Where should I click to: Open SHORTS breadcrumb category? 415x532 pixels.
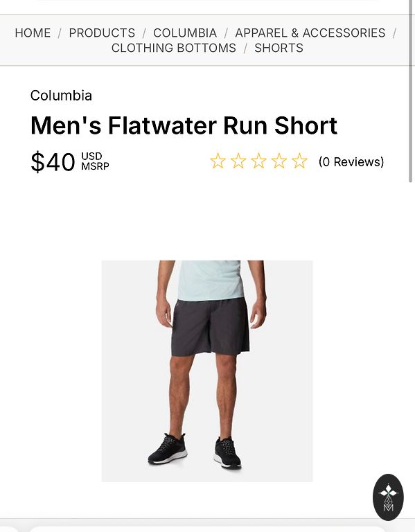click(x=279, y=48)
